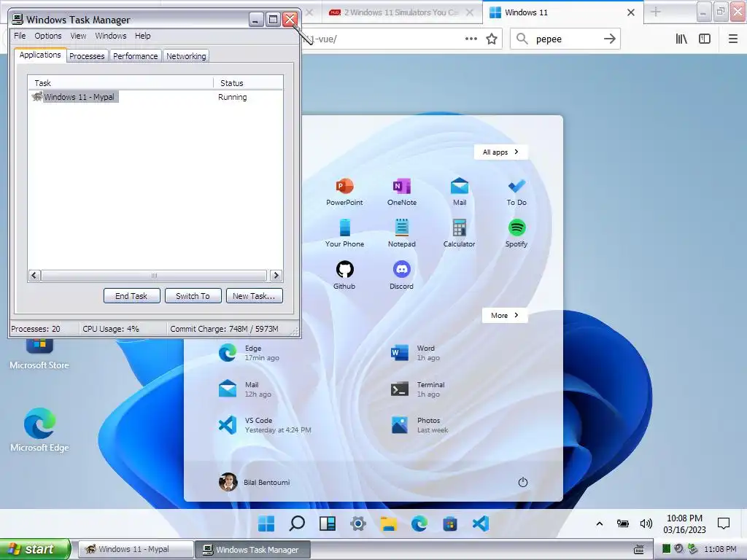The width and height of the screenshot is (747, 560).
Task: Open Settings gear on taskbar
Action: coord(357,524)
